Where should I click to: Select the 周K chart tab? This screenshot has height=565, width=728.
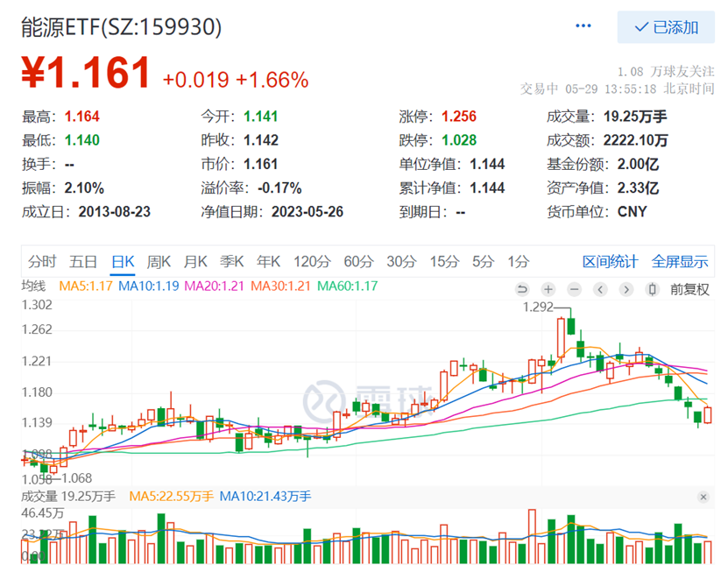(x=159, y=262)
